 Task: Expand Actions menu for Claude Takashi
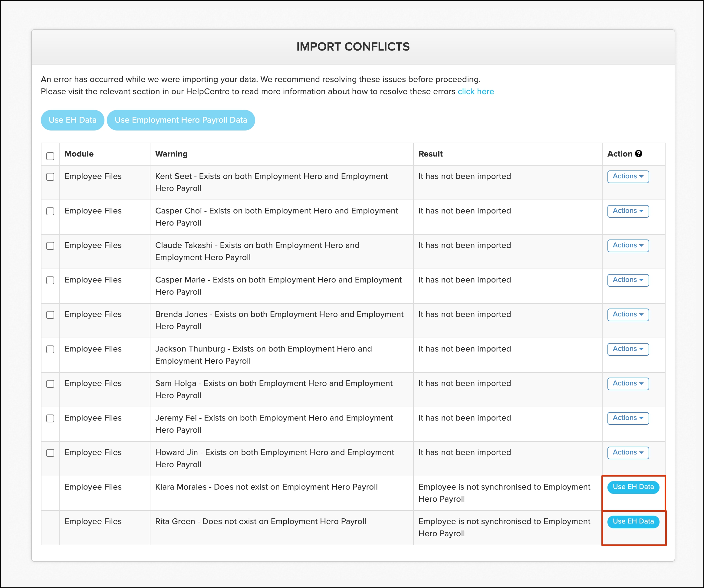627,246
